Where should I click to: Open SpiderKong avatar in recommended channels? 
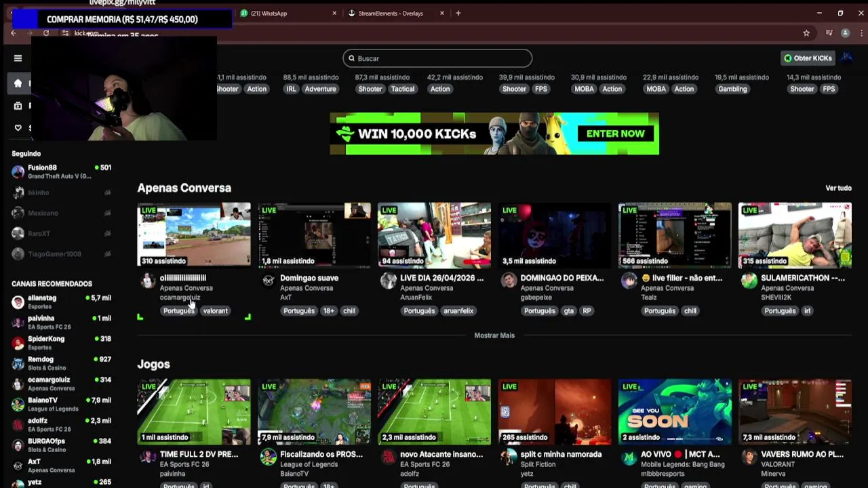coord(18,343)
